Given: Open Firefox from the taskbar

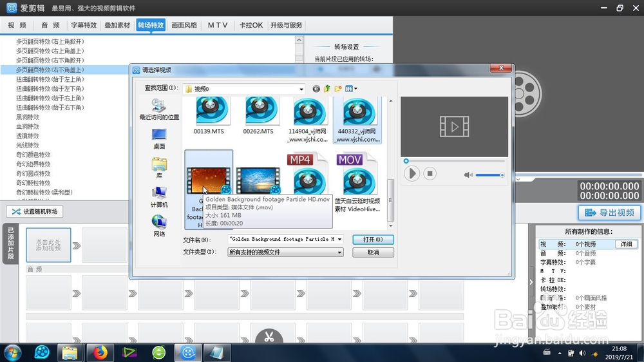Looking at the screenshot, I should (100, 352).
